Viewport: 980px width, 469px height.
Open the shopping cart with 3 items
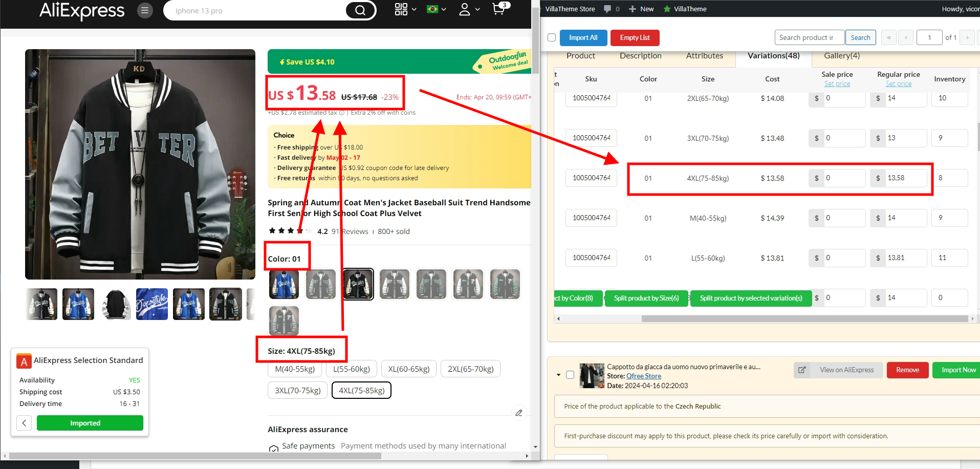coord(500,8)
